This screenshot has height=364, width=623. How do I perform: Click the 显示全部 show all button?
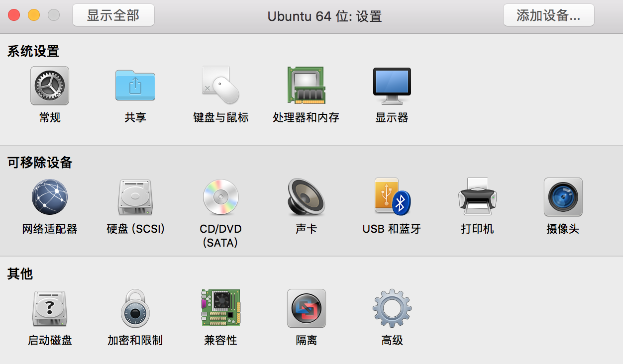point(113,15)
